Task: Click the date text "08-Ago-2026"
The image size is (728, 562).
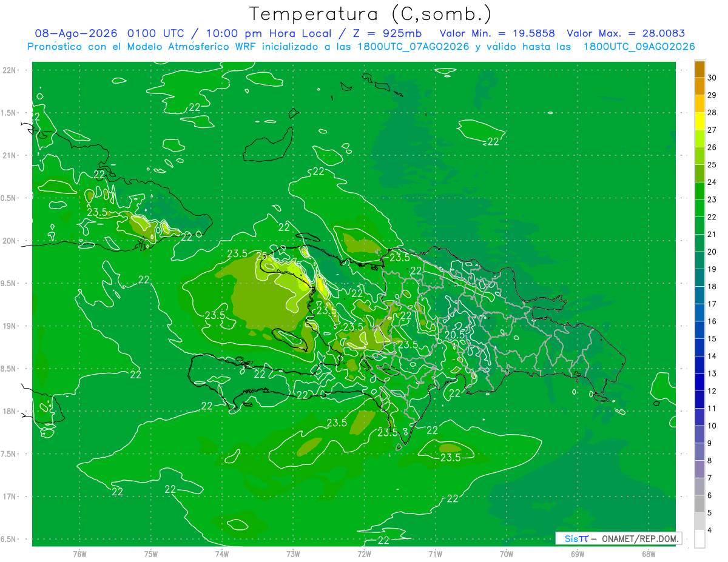Action: (76, 34)
